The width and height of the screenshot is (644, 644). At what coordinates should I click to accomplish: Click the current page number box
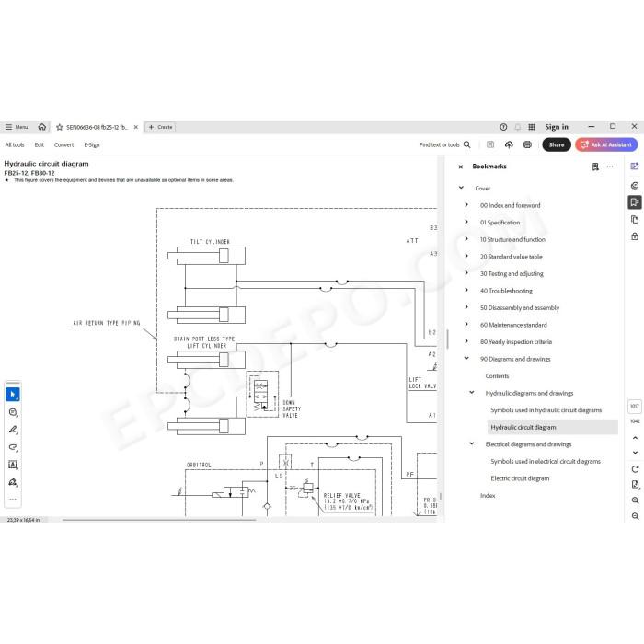[x=635, y=407]
